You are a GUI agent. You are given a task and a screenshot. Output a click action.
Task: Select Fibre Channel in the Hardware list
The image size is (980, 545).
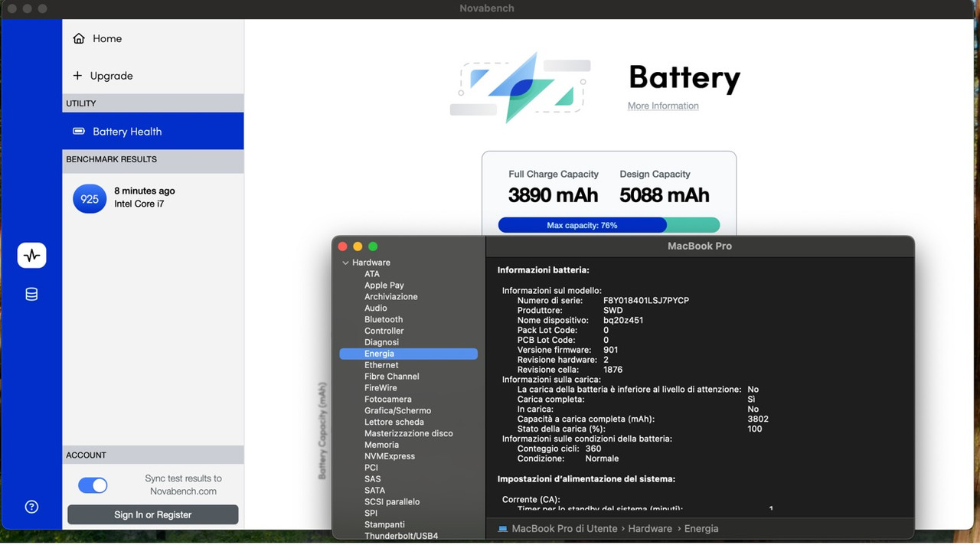coord(392,377)
